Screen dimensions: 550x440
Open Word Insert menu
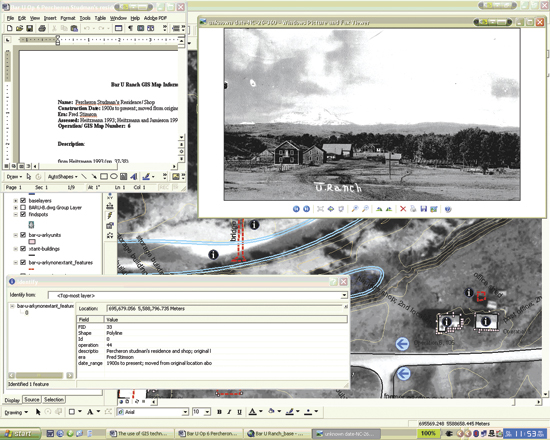50,18
